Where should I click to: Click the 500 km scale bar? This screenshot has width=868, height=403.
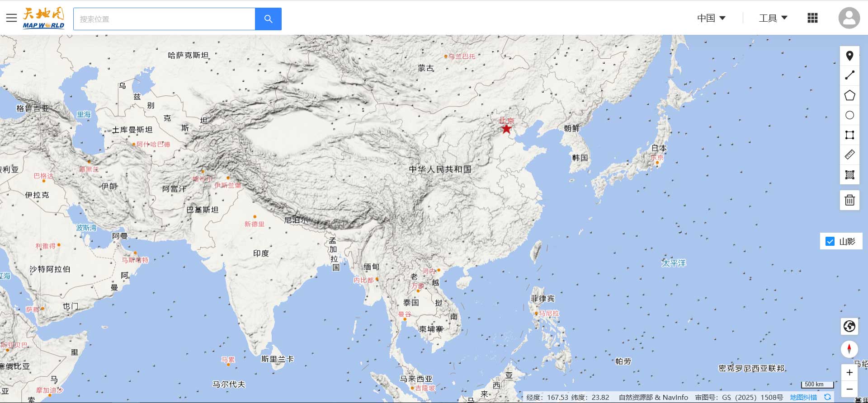tap(818, 384)
